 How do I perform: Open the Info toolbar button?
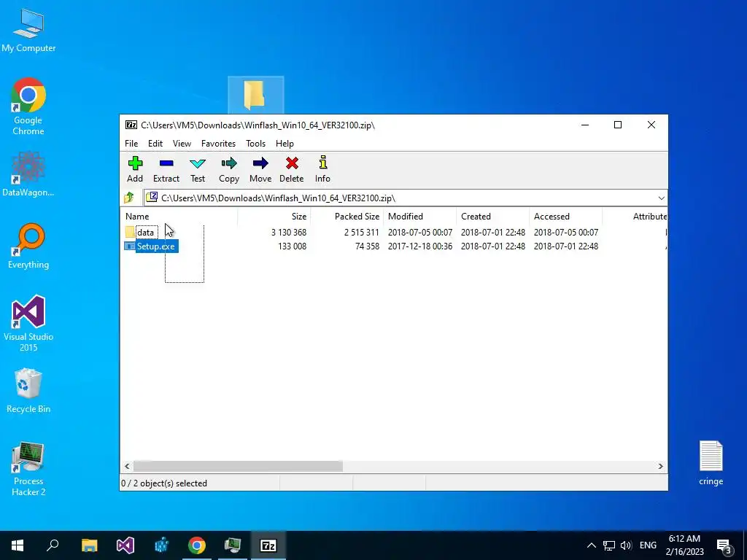pos(322,169)
